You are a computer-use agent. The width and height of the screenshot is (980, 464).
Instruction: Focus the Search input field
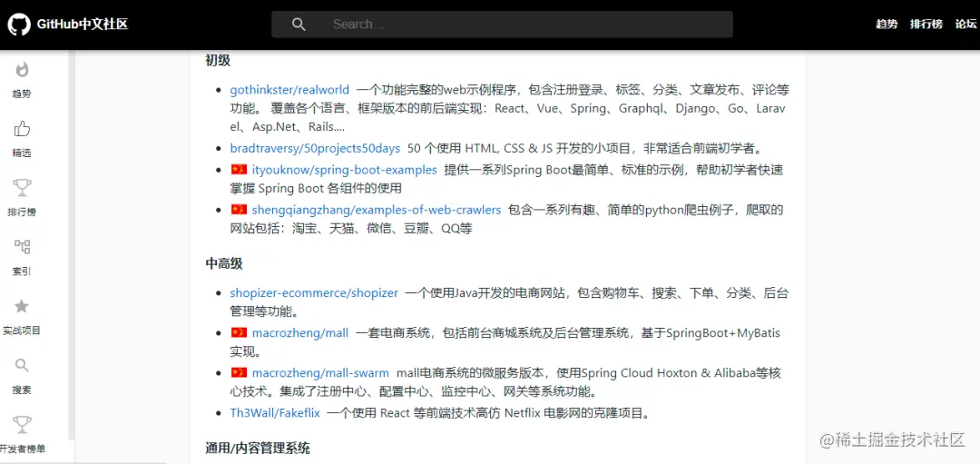(502, 25)
